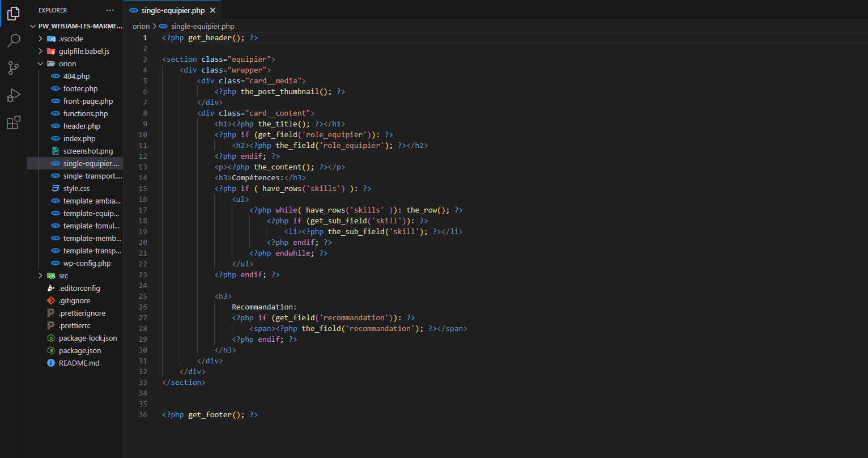This screenshot has height=458, width=868.
Task: Collapse the orion folder
Action: point(39,63)
